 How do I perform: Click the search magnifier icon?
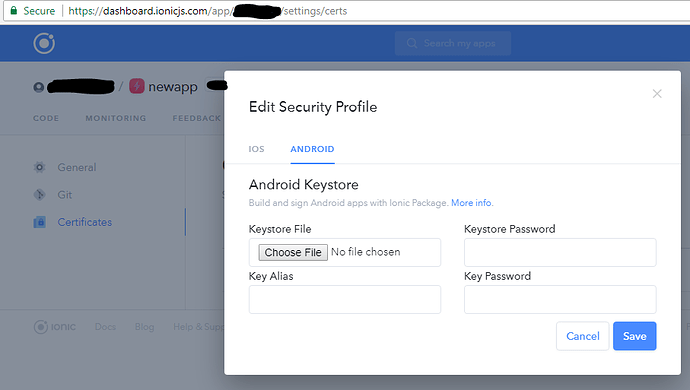click(412, 43)
